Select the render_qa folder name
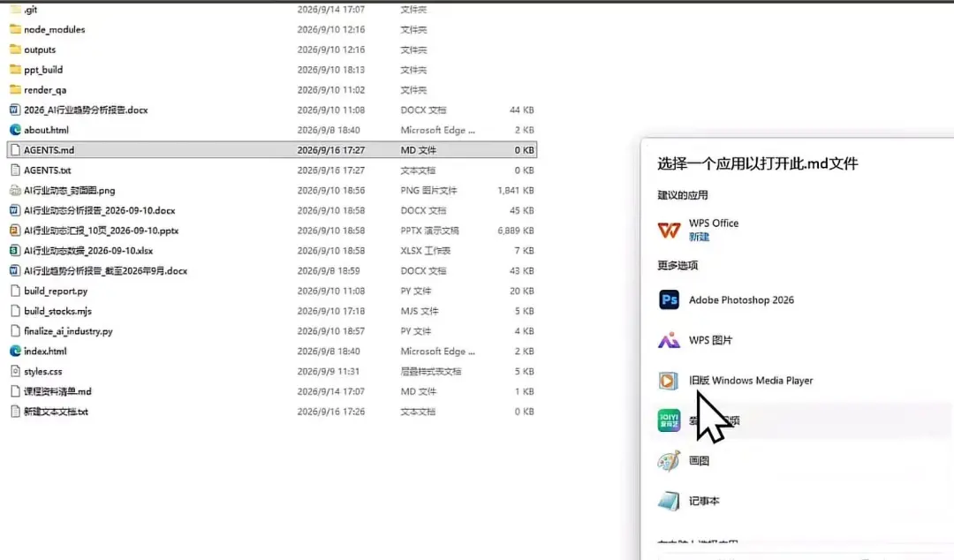 pos(45,89)
